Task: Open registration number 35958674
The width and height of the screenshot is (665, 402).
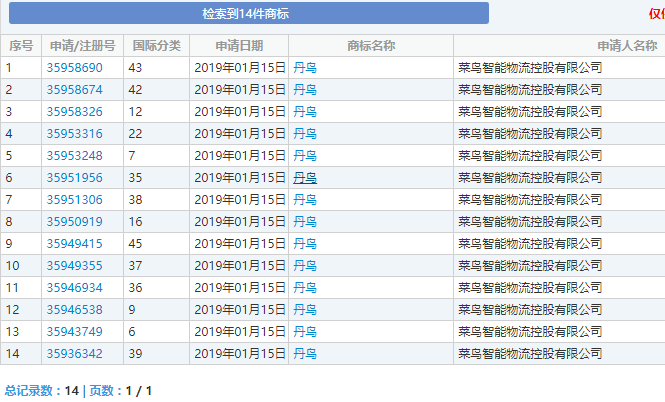Action: [x=74, y=89]
